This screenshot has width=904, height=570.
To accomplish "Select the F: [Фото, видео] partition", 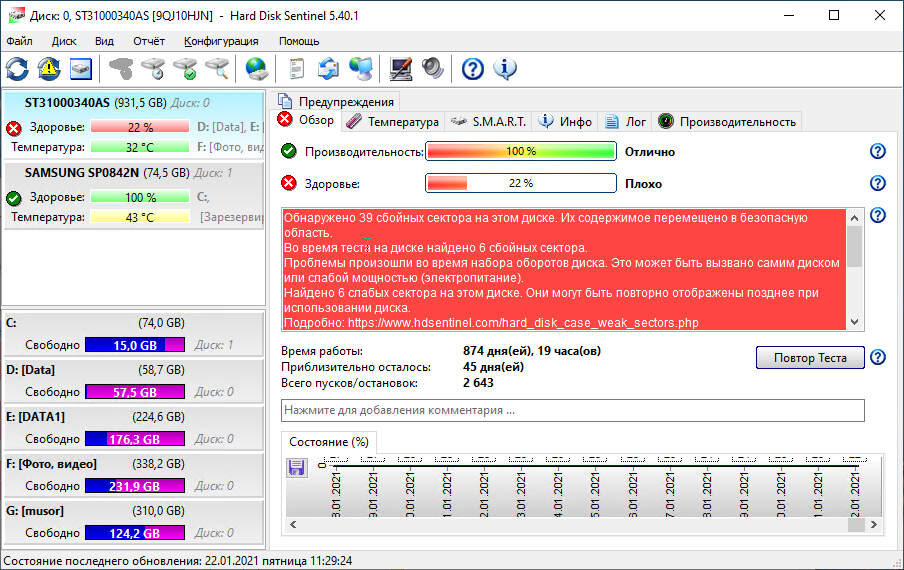I will [134, 475].
